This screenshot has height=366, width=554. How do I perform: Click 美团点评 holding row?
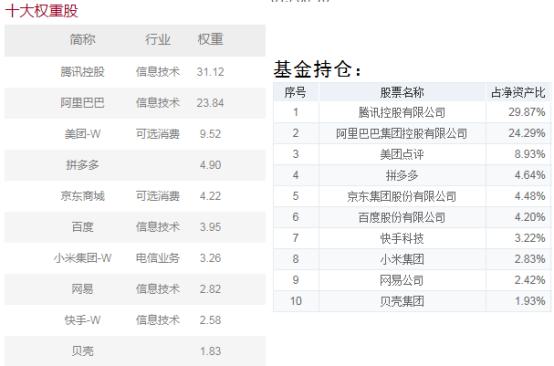(402, 154)
